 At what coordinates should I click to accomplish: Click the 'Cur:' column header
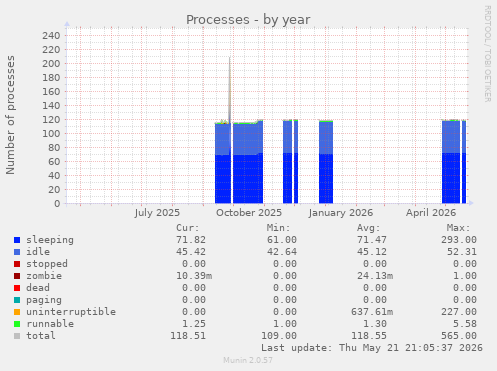coord(188,228)
